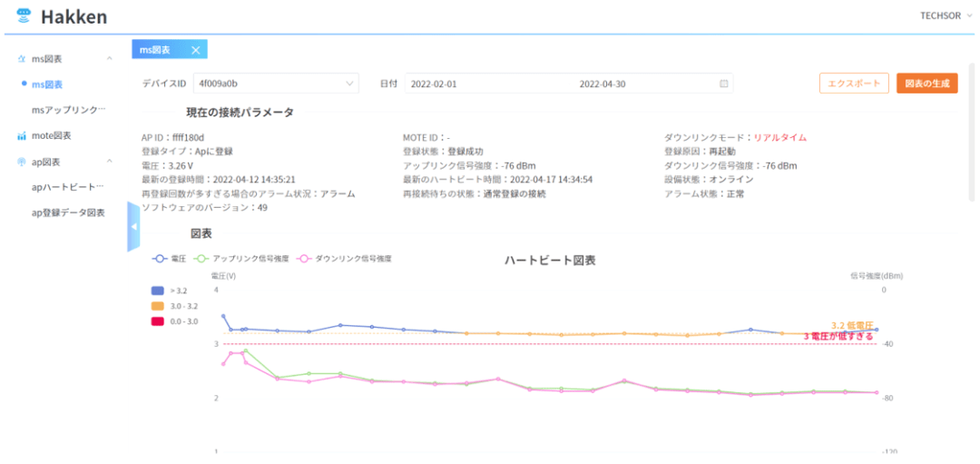Image resolution: width=980 pixels, height=464 pixels.
Task: Click the 3.2 低電圧 threshold label
Action: tap(852, 326)
